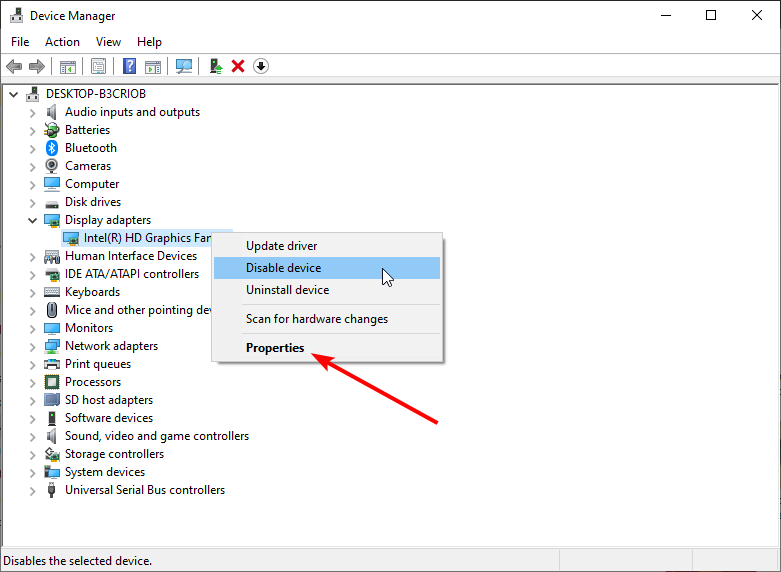The width and height of the screenshot is (781, 572).
Task: Choose Disable device in context menu
Action: [327, 268]
